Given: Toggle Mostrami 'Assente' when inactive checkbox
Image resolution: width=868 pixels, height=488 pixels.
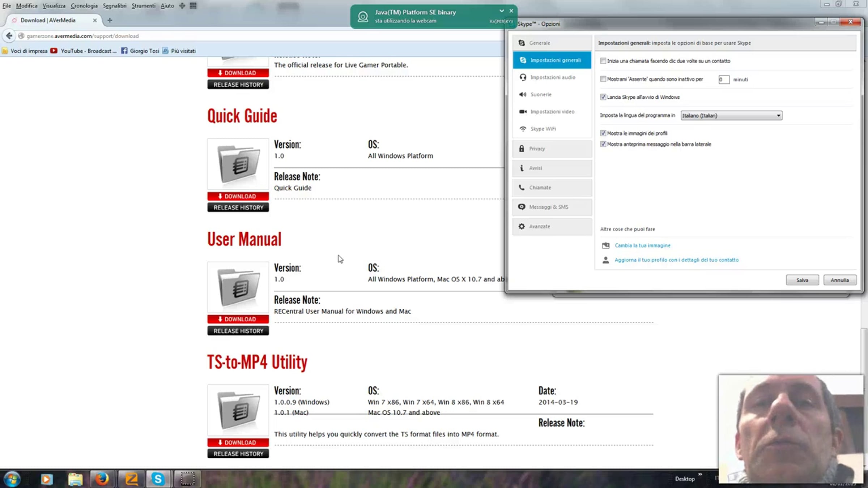Looking at the screenshot, I should [x=603, y=79].
